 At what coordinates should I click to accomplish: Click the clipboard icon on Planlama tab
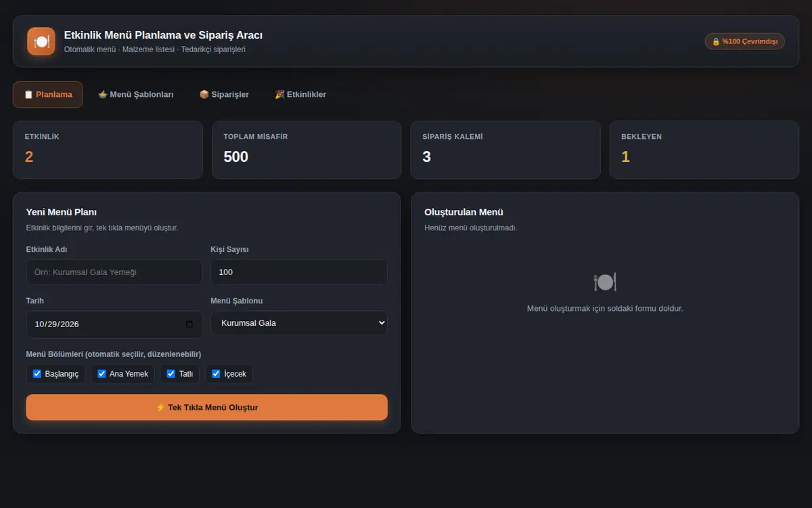click(28, 94)
